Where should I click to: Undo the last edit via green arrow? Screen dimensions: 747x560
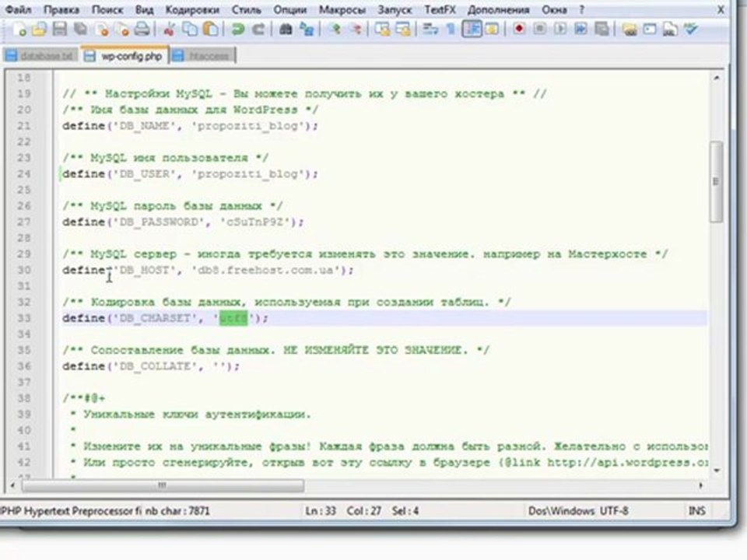238,30
